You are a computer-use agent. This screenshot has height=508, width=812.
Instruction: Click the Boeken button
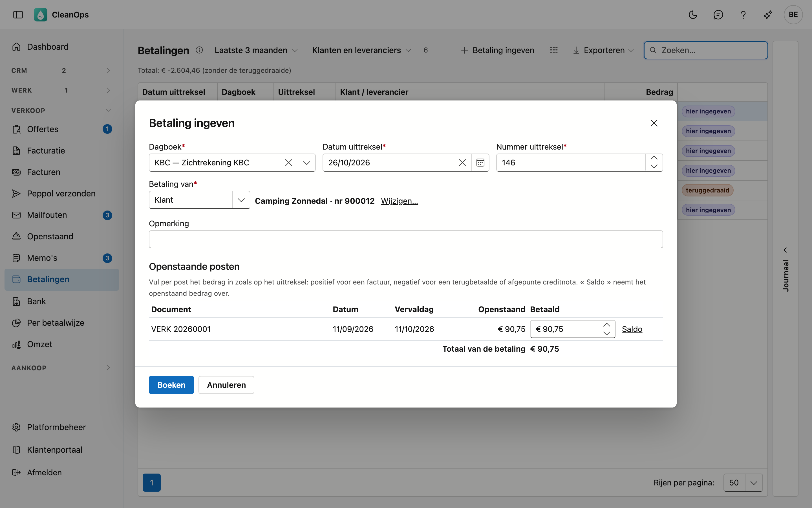coord(171,385)
